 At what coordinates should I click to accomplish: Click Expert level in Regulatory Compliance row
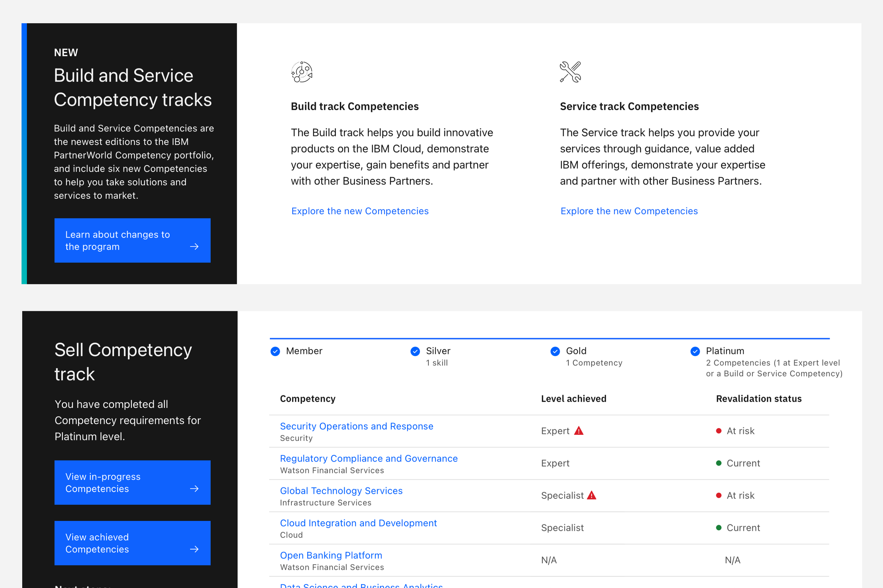tap(555, 463)
